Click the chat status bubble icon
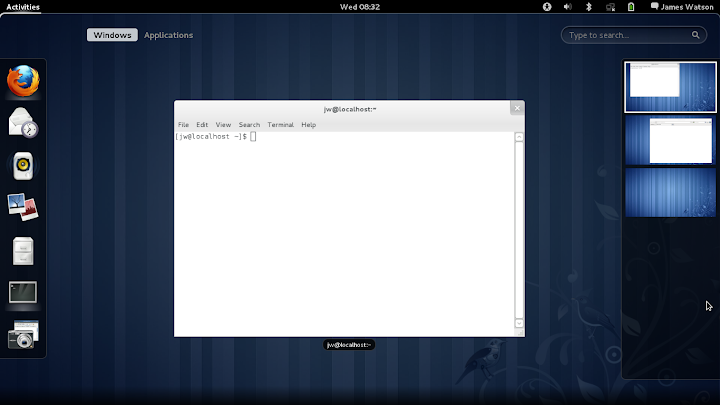Screen dimensions: 720x405 pos(654,6)
